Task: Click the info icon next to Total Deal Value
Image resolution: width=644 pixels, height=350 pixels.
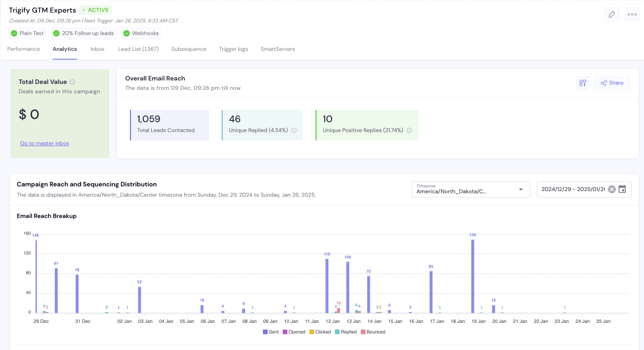Action: [x=72, y=82]
